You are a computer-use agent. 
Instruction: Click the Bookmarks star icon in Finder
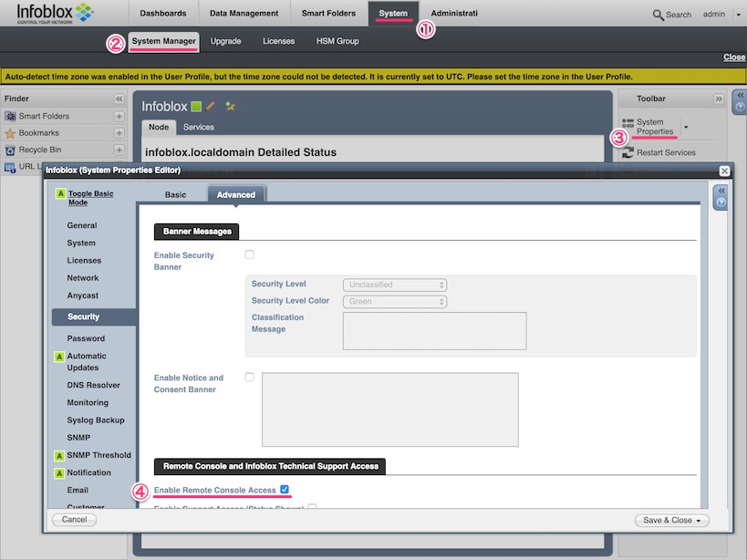pyautogui.click(x=10, y=133)
